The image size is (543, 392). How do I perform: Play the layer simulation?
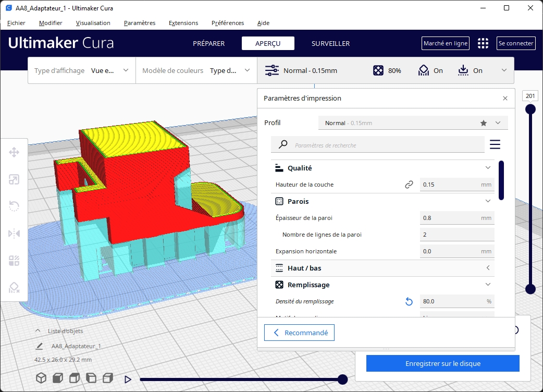[x=128, y=379]
